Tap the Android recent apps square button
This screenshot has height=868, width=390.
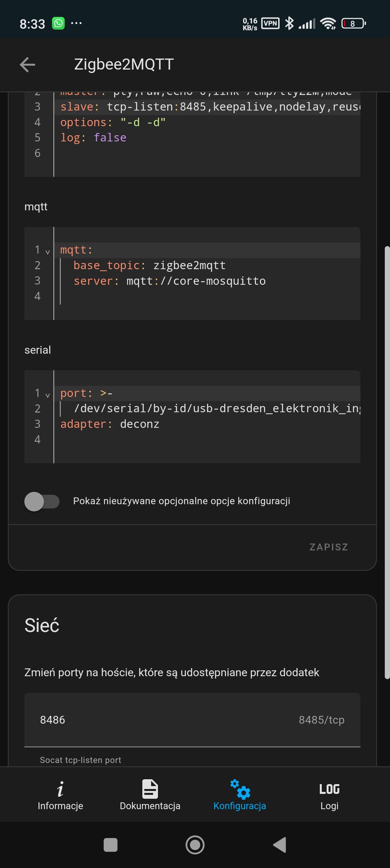pos(110,845)
